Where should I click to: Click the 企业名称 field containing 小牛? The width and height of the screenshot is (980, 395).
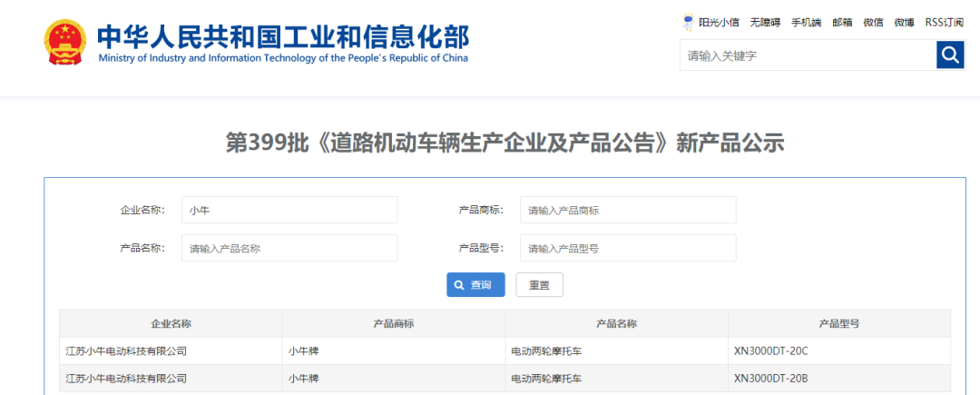coord(289,210)
